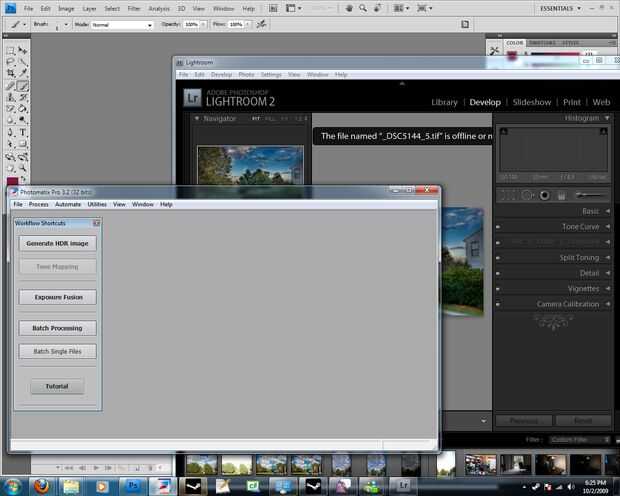Launch Bridge from Photoshop application bar
The height and width of the screenshot is (496, 620).
pyautogui.click(x=273, y=8)
